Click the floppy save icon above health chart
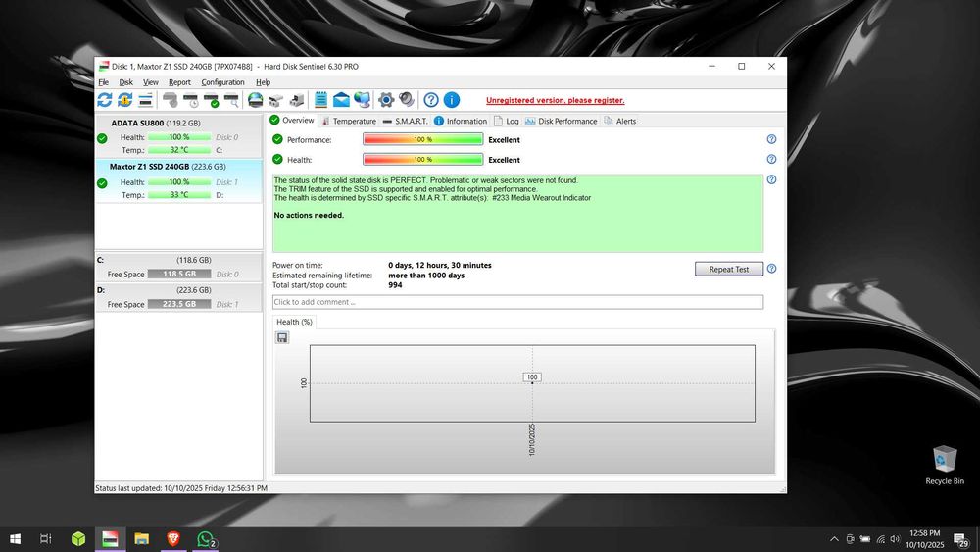The width and height of the screenshot is (980, 552). [282, 337]
